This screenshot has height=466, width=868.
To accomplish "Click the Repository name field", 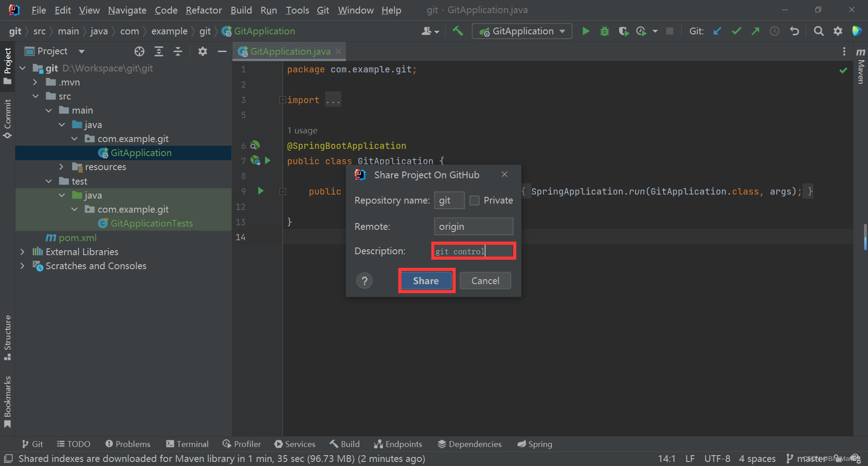I will click(x=449, y=200).
